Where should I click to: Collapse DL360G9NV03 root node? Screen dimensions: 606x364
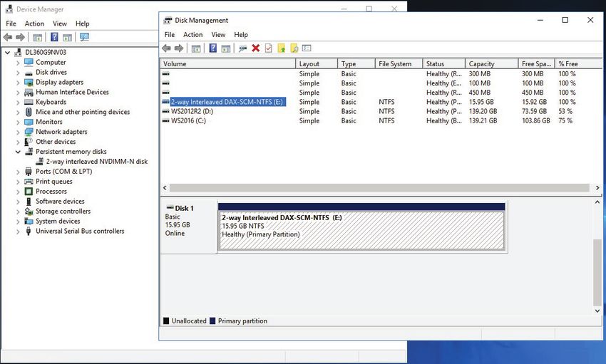pos(7,52)
